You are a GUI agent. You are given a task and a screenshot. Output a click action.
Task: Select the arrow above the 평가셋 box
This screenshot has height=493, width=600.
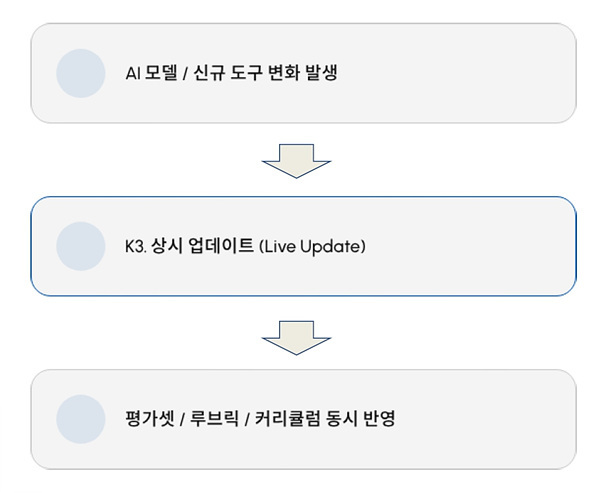coord(296,335)
